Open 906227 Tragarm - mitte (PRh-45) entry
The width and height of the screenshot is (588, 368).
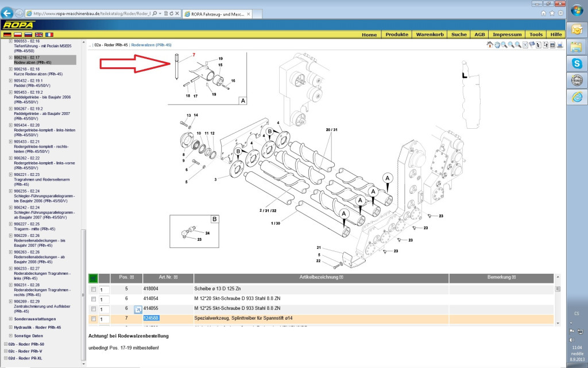click(x=34, y=227)
